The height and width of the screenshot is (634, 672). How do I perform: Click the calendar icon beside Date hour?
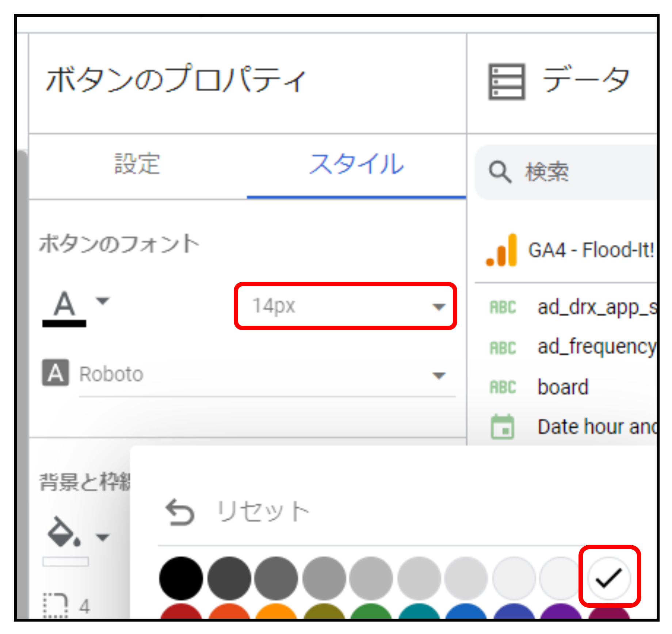(x=503, y=427)
